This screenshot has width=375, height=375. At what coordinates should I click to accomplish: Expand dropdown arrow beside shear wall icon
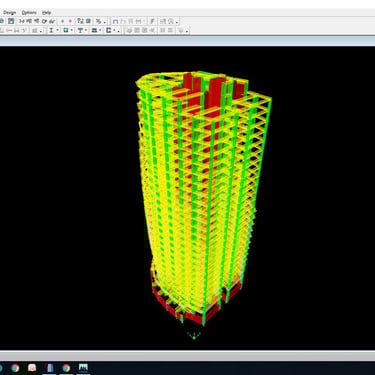100,30
